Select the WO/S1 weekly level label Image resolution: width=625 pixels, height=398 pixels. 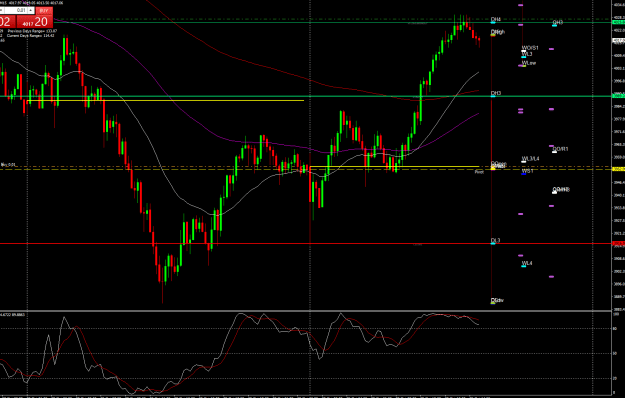pyautogui.click(x=530, y=48)
